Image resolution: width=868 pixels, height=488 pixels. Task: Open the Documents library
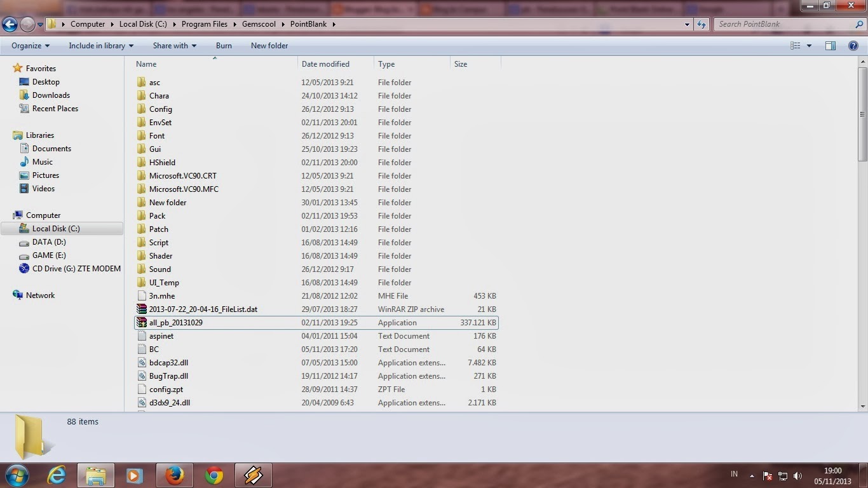[x=51, y=149]
